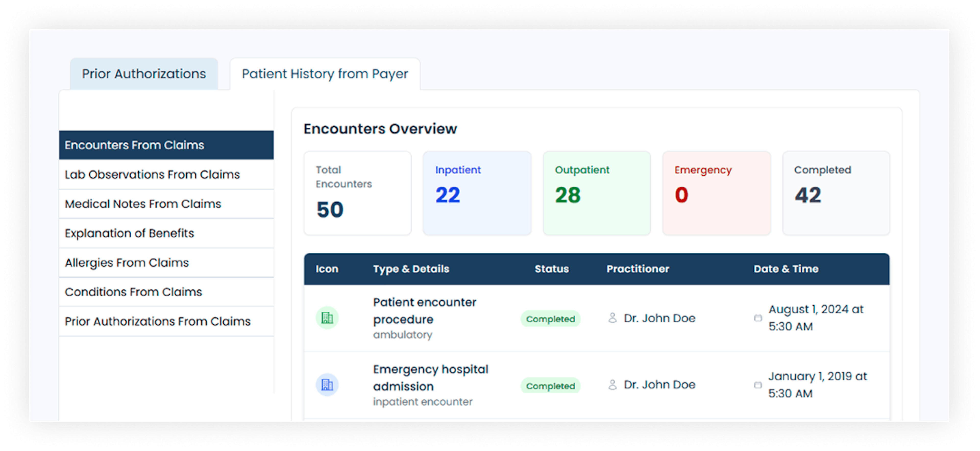
Task: Click the Completed badge in the ambulatory row
Action: (550, 319)
